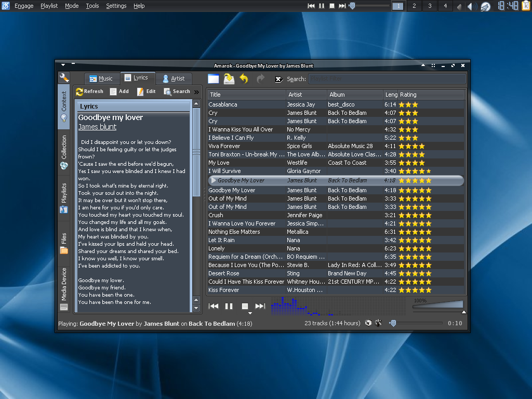
Task: Open the Playlists sidebar tab
Action: (64, 198)
